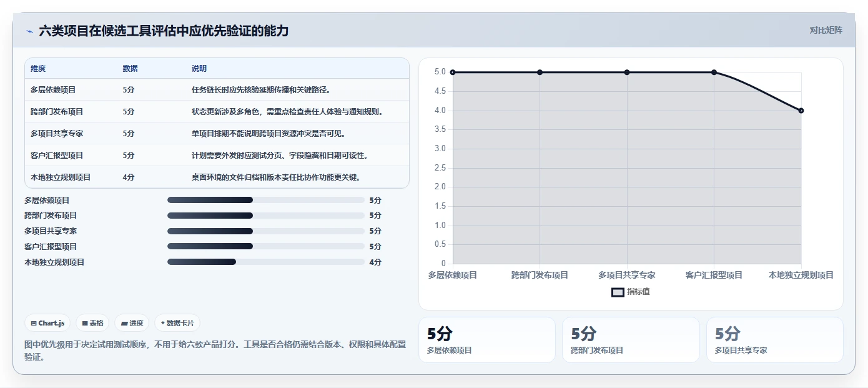Viewport: 868px width, 388px height.
Task: Select the 表格 chip
Action: click(92, 323)
